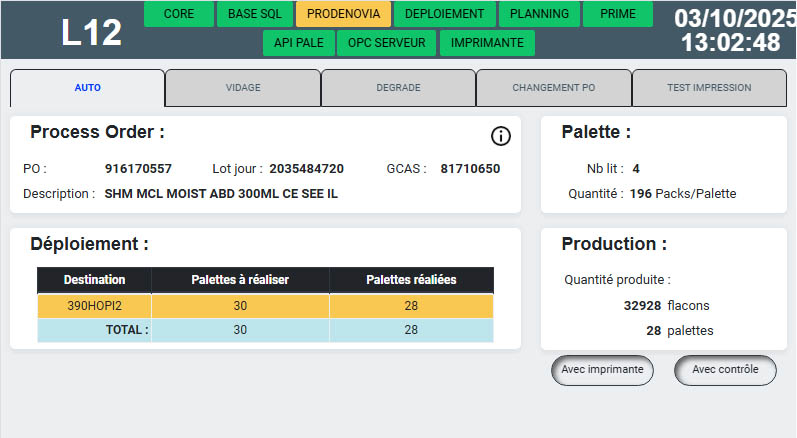Toggle the Avec imprimante button
This screenshot has height=438, width=797.
coord(602,370)
